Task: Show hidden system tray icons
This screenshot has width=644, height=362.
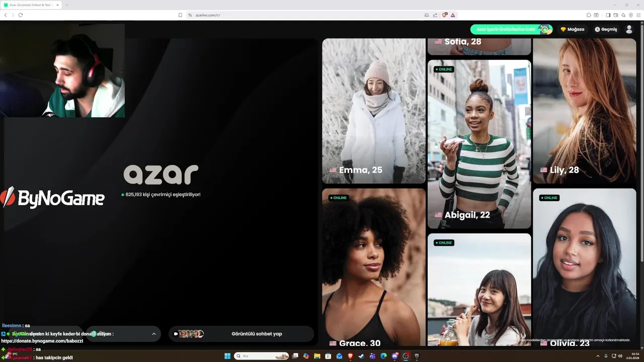Action: coord(598,356)
